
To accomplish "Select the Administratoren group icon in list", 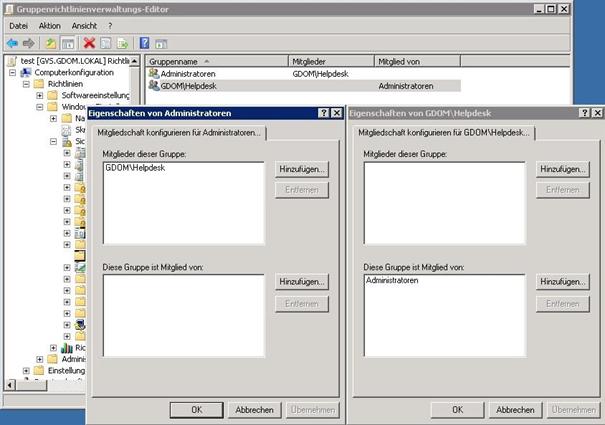I will [x=153, y=74].
